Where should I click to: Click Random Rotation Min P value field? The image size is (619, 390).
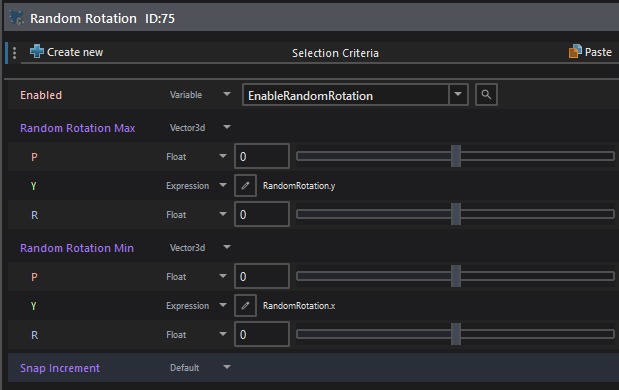click(262, 276)
